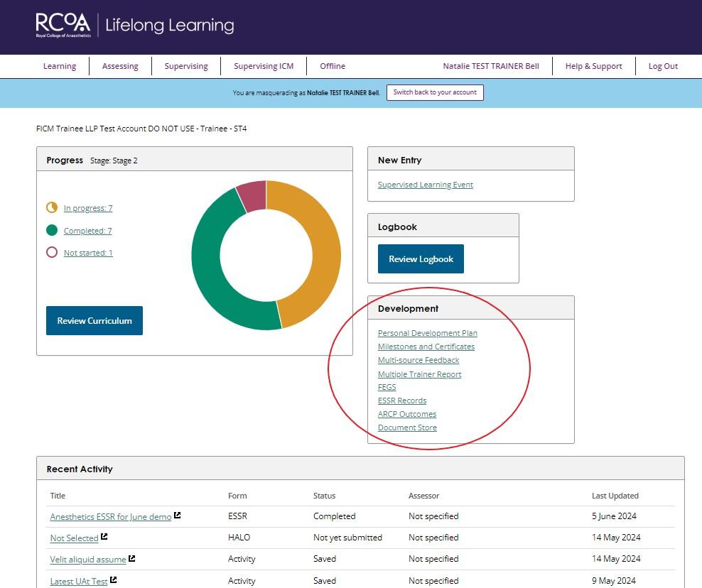Click the Title column header

[58, 496]
